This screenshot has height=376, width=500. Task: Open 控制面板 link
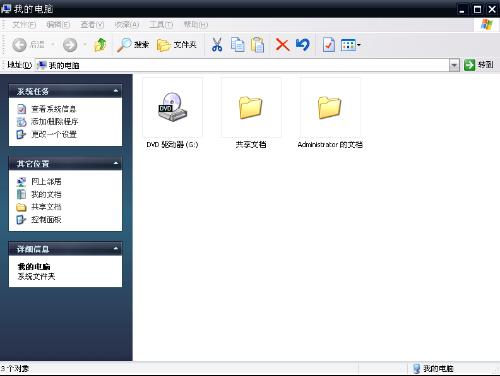point(46,219)
